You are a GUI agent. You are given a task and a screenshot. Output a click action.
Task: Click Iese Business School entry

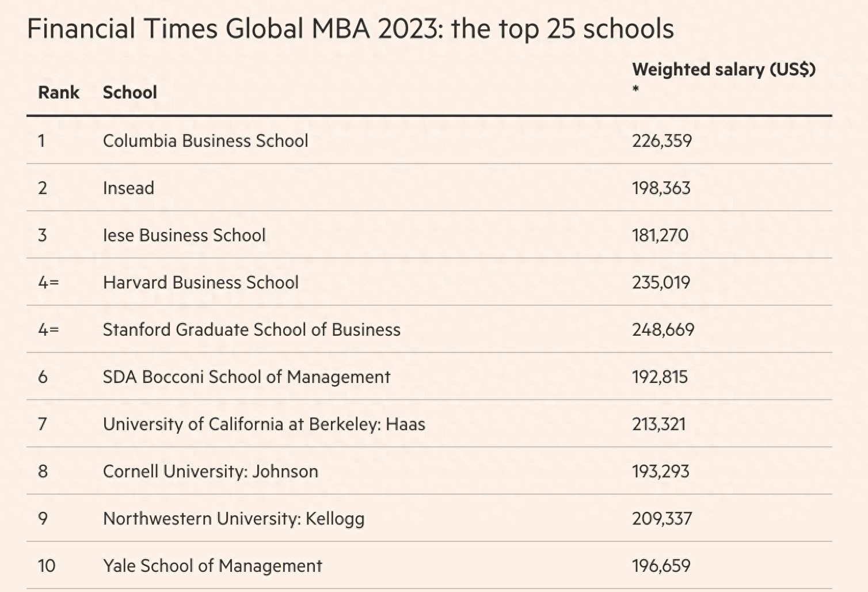click(184, 236)
